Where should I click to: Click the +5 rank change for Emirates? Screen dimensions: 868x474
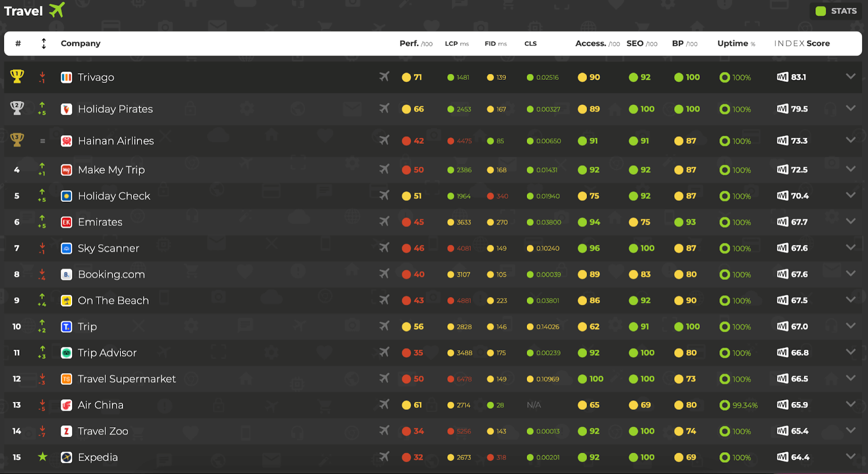pyautogui.click(x=42, y=222)
